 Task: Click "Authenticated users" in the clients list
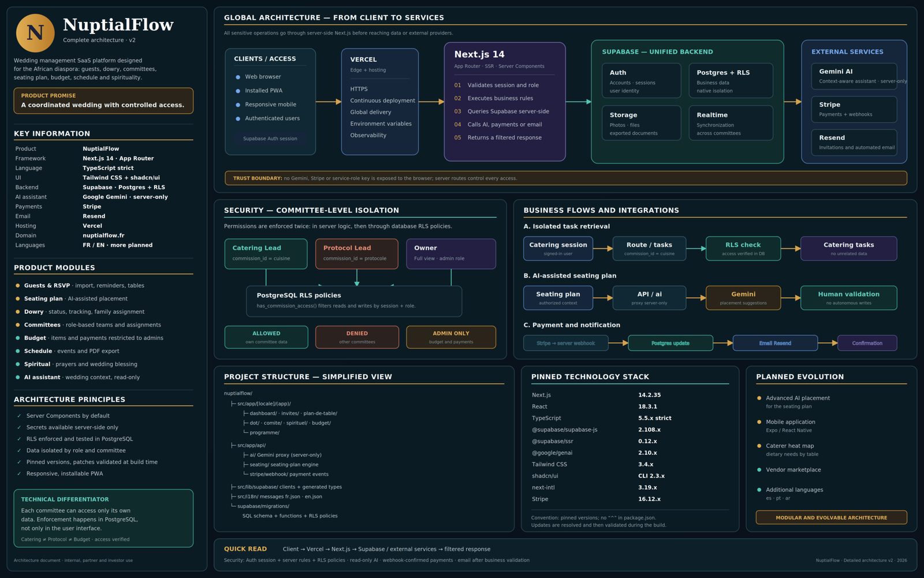272,118
